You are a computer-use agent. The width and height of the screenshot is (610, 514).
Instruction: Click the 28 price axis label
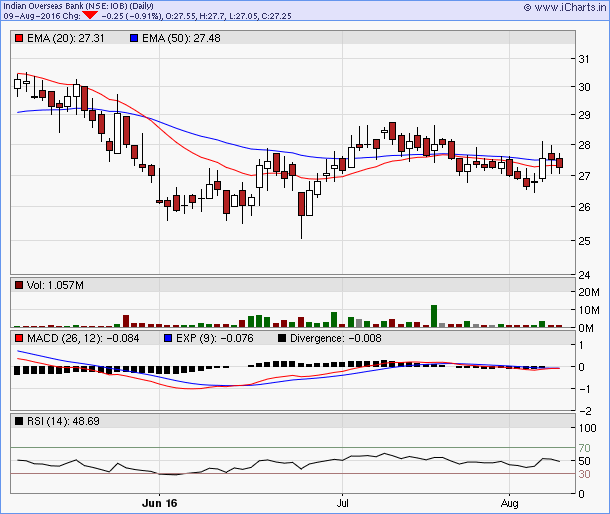(584, 145)
